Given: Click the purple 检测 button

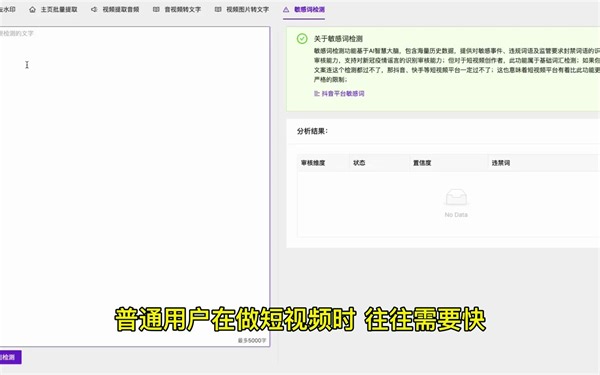Looking at the screenshot, I should pos(10,357).
